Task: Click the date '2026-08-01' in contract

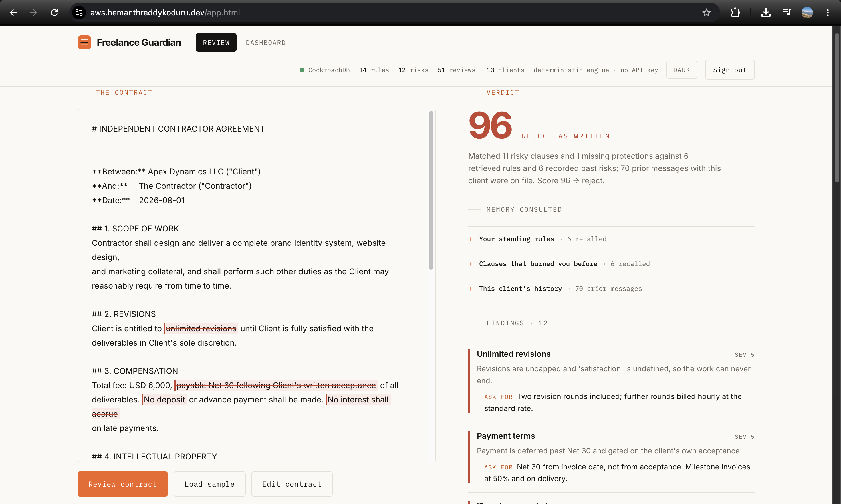Action: 162,200
